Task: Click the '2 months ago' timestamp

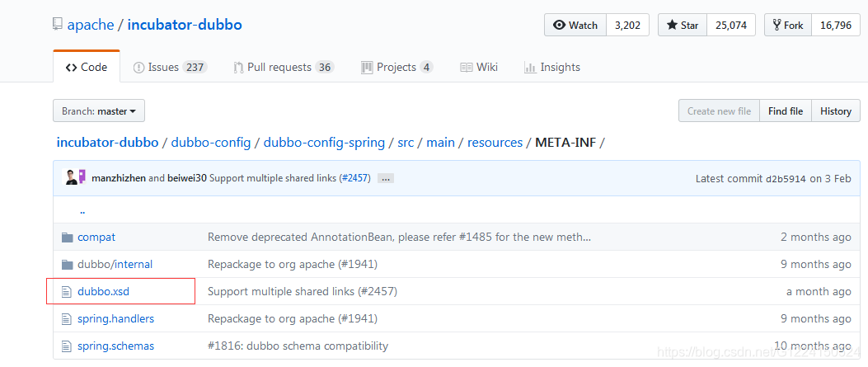Action: pyautogui.click(x=816, y=237)
